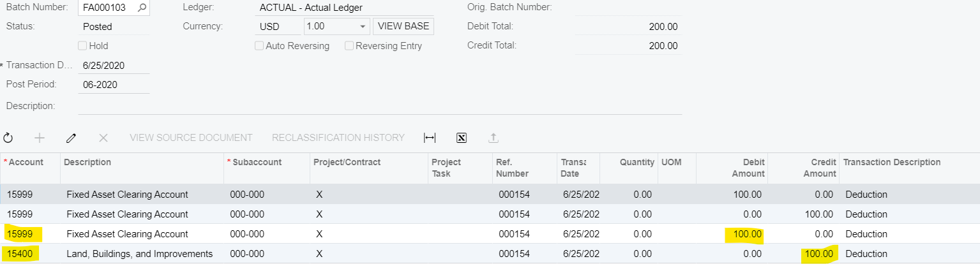Check the Reversing Entry checkbox
980x273 pixels.
coord(349,46)
